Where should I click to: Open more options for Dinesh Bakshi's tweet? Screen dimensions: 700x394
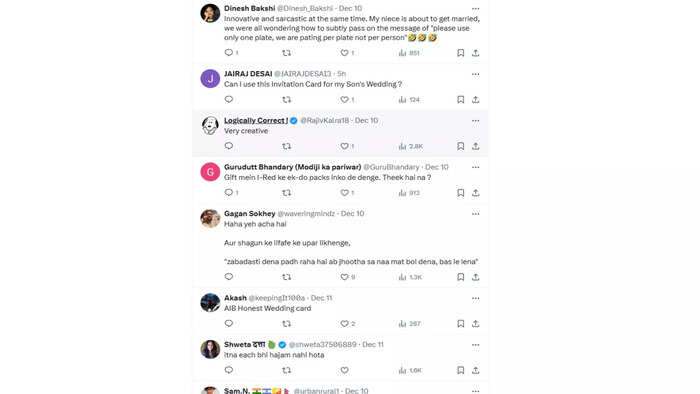[x=475, y=8]
